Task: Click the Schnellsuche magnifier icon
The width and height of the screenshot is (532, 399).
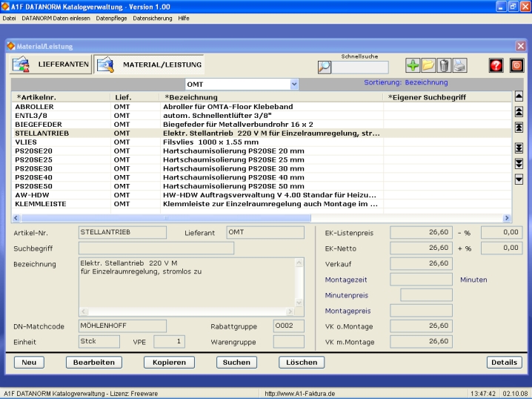Action: (324, 67)
